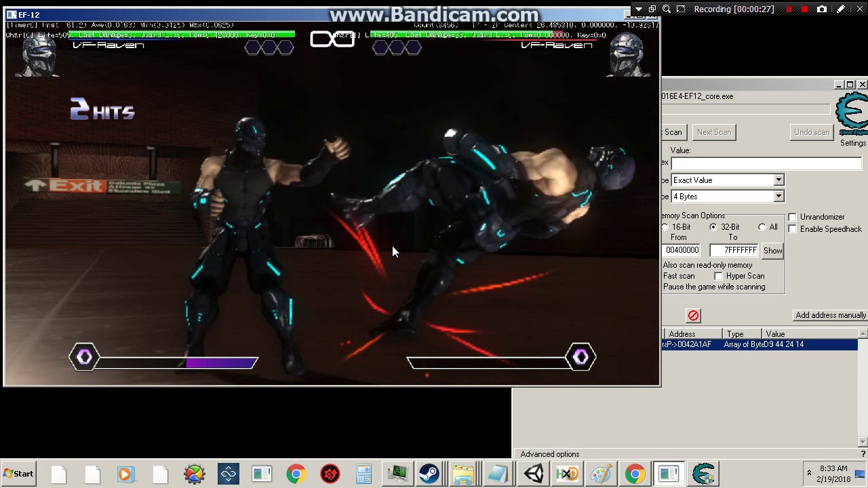Click the Bandicam magnifier find-window icon
This screenshot has height=488, width=868.
coord(667,9)
